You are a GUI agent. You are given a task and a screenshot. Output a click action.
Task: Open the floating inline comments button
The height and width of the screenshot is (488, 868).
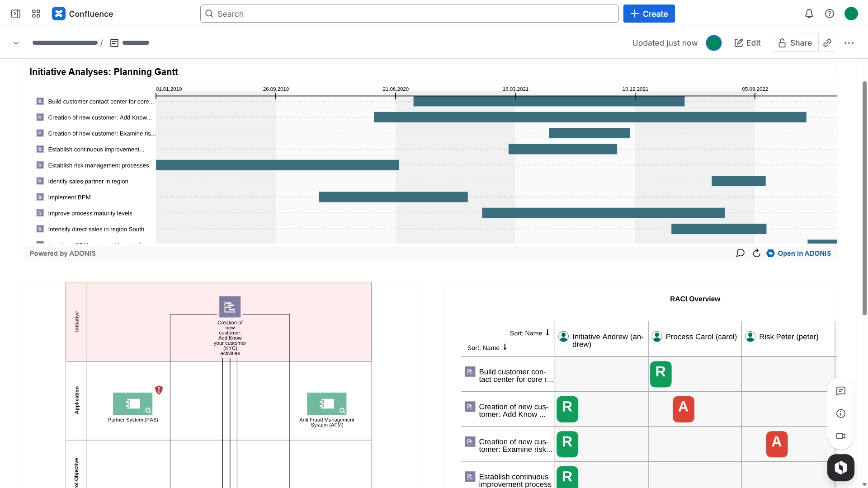841,391
